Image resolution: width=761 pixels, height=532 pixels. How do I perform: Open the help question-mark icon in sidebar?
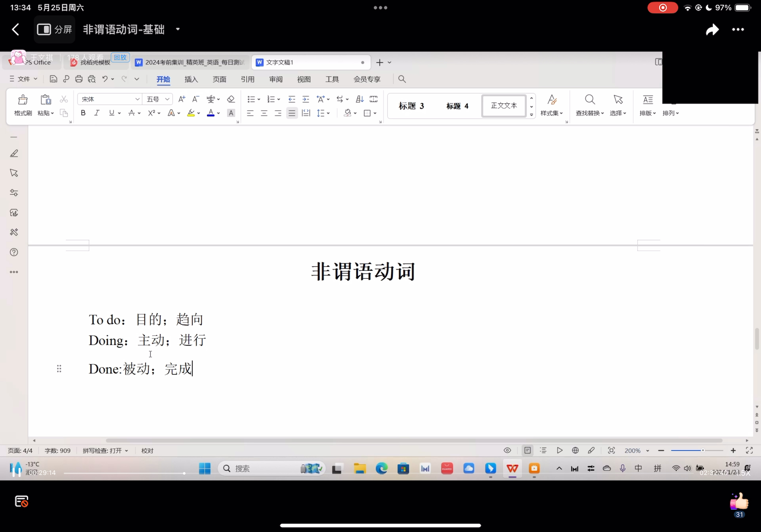pos(14,252)
